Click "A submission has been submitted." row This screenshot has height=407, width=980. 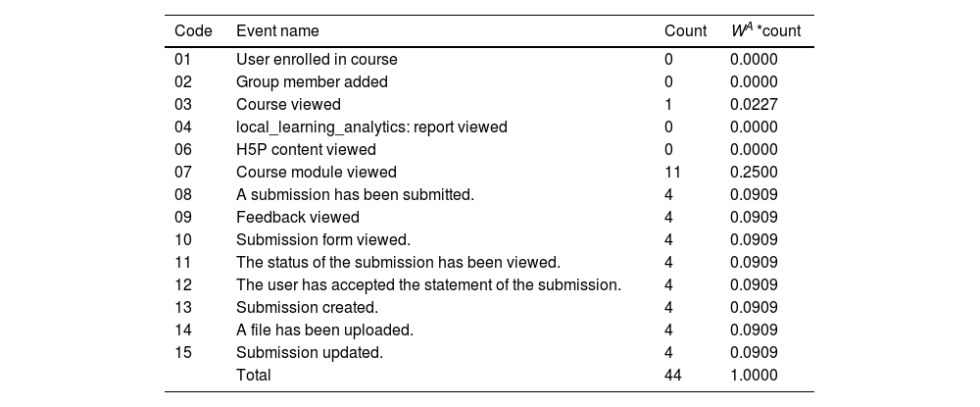click(355, 195)
